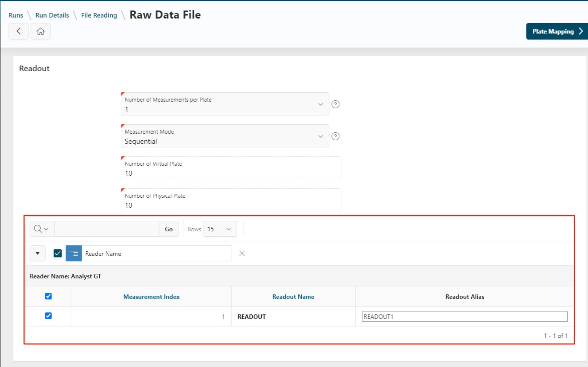This screenshot has height=367, width=588.
Task: Click the Go search button
Action: (169, 229)
